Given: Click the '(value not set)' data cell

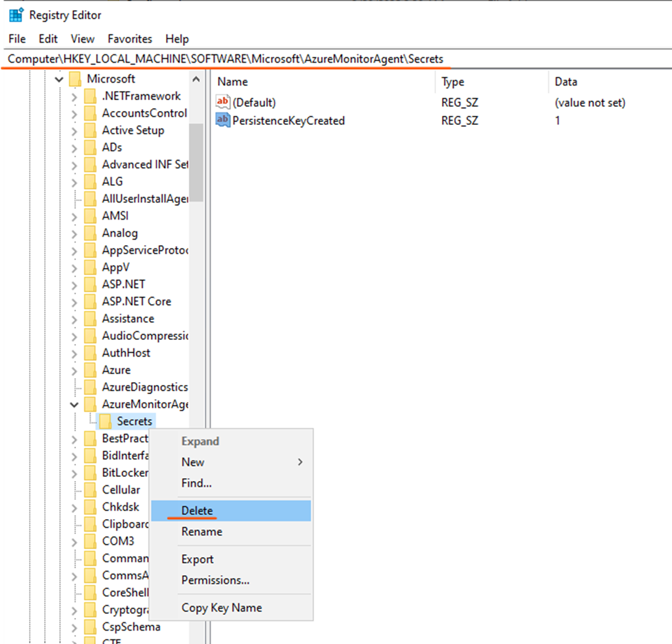Looking at the screenshot, I should click(x=590, y=103).
